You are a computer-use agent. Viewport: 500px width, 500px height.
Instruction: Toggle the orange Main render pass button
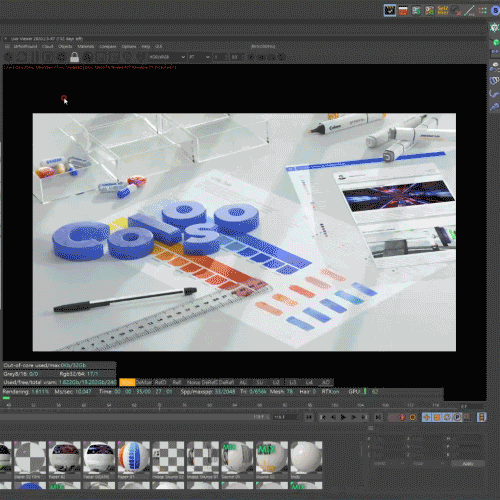point(127,382)
